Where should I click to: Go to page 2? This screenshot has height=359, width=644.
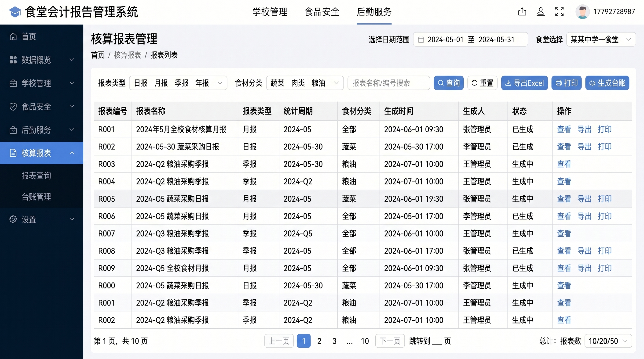click(x=319, y=341)
